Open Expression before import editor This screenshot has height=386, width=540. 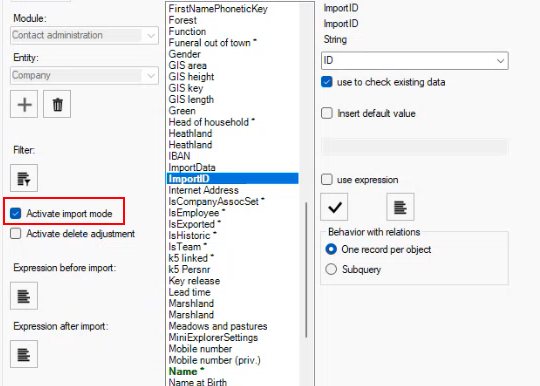(x=24, y=296)
